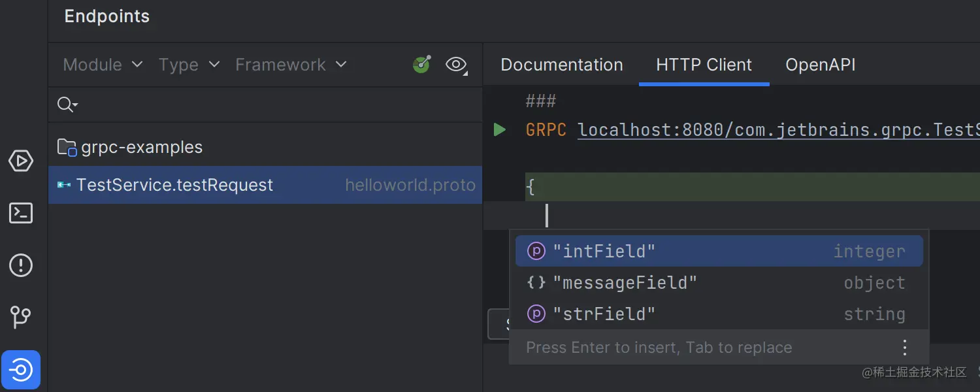Toggle endpoint details with the eye icon
Screen dimensions: 980x392
[456, 64]
